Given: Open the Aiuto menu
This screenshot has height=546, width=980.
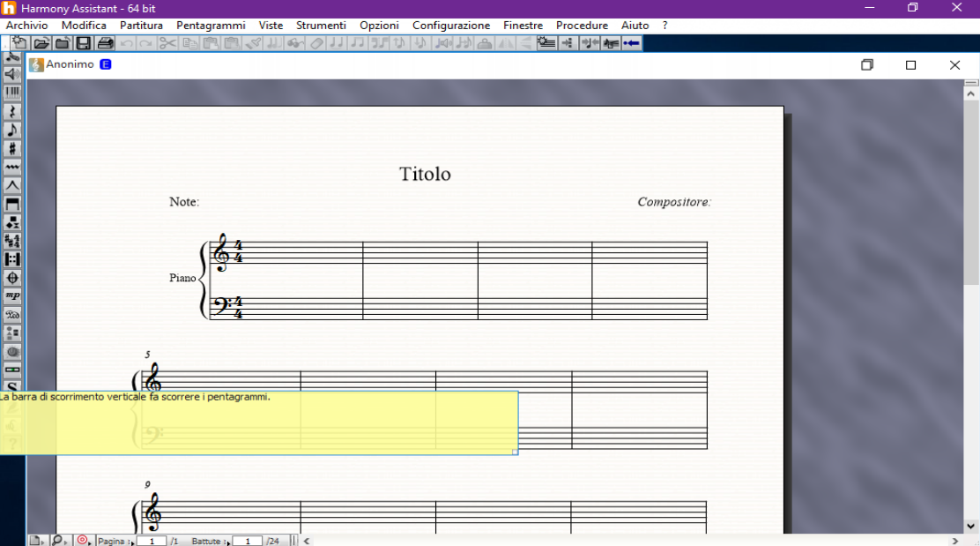Looking at the screenshot, I should point(635,26).
